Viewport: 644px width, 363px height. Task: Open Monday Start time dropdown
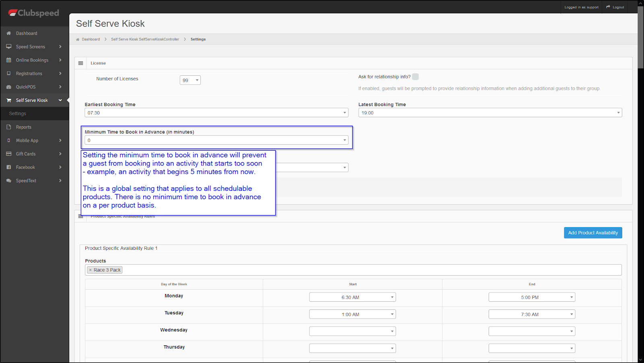pos(353,297)
